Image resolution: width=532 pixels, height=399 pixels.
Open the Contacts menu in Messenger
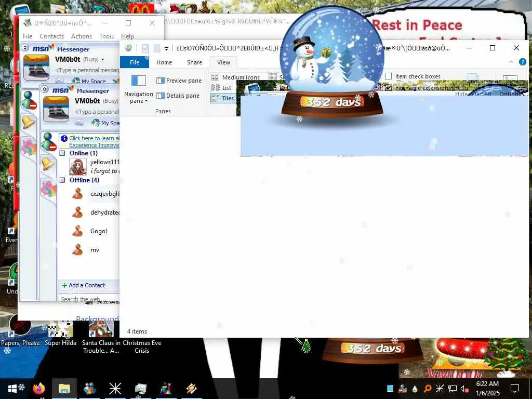(51, 36)
